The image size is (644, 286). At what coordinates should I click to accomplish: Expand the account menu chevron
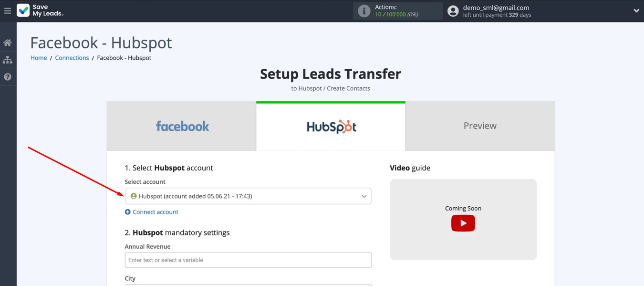click(636, 11)
